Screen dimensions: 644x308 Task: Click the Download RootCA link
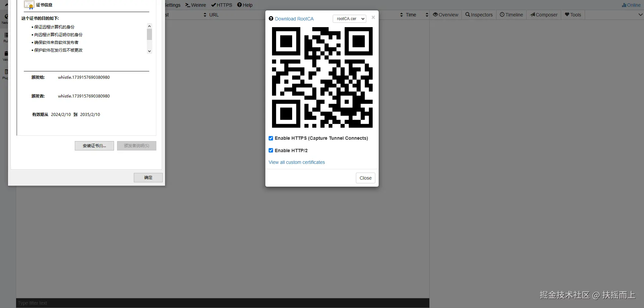tap(294, 19)
